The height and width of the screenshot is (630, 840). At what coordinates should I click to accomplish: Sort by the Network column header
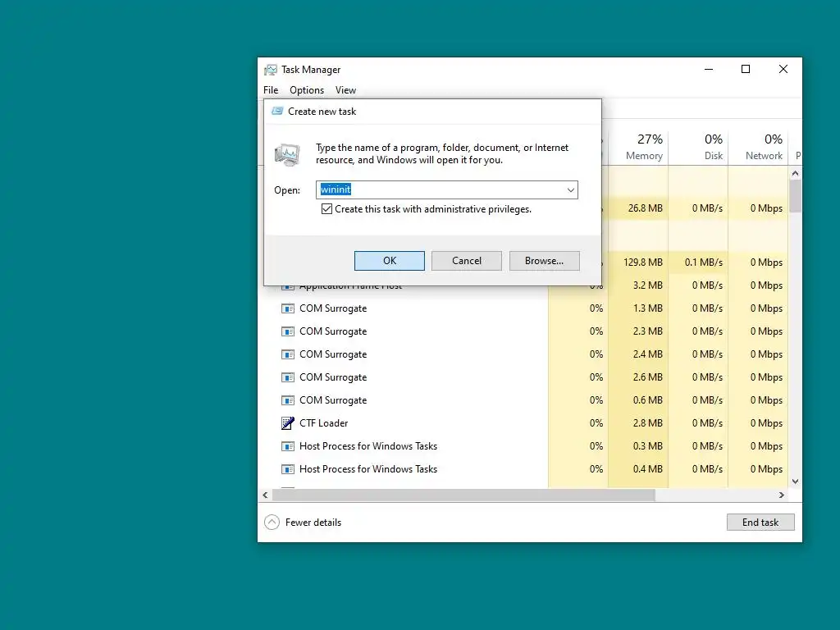[x=759, y=147]
